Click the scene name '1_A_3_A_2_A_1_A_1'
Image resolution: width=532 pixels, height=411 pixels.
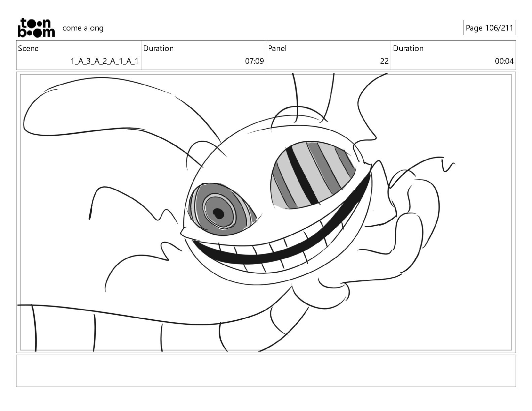(x=104, y=61)
